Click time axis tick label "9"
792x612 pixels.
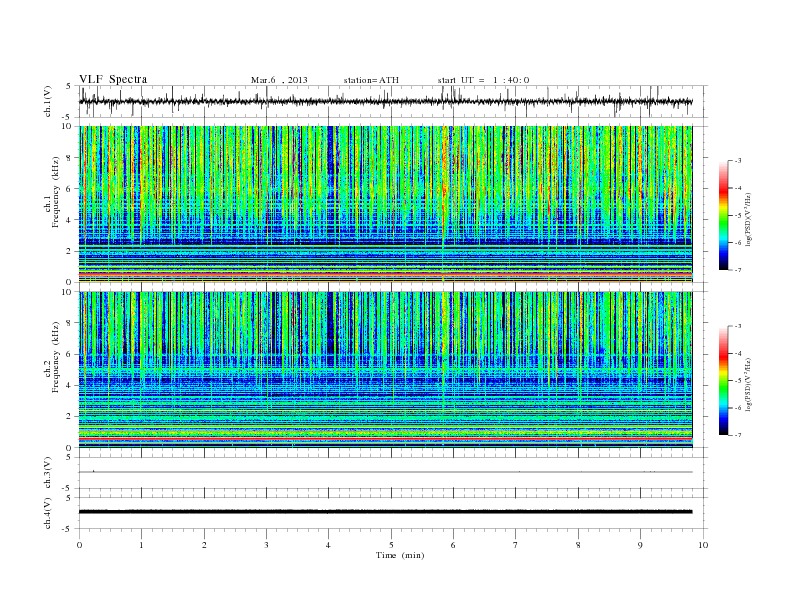pyautogui.click(x=640, y=545)
